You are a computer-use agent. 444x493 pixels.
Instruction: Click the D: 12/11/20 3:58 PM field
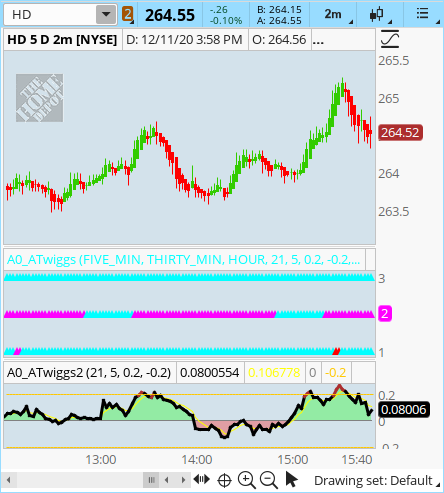pos(184,40)
